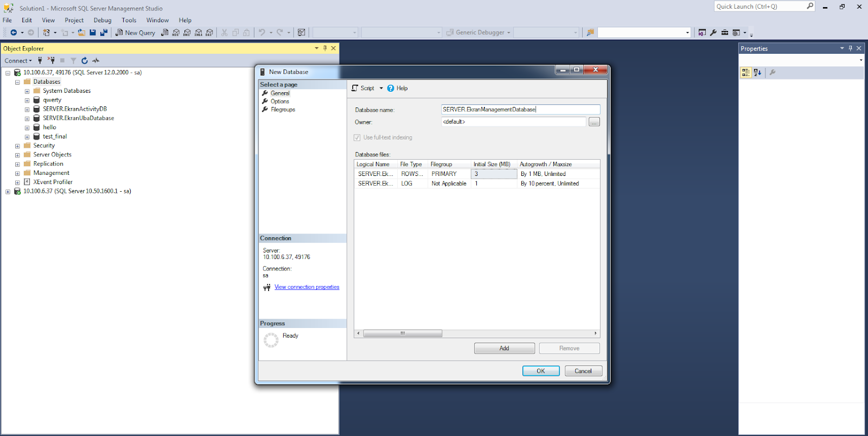This screenshot has height=436, width=868.
Task: Open the File menu
Action: click(x=7, y=20)
